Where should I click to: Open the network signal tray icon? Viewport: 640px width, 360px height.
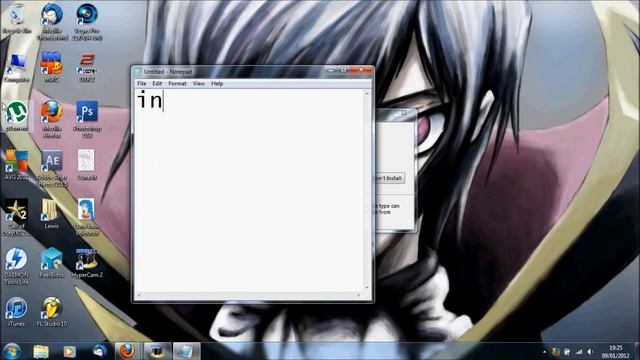(579, 351)
